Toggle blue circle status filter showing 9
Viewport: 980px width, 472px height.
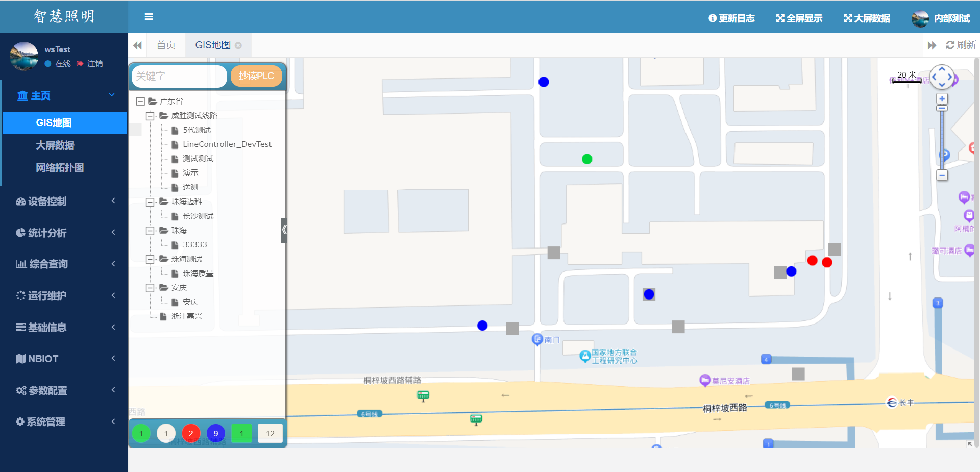(x=216, y=433)
